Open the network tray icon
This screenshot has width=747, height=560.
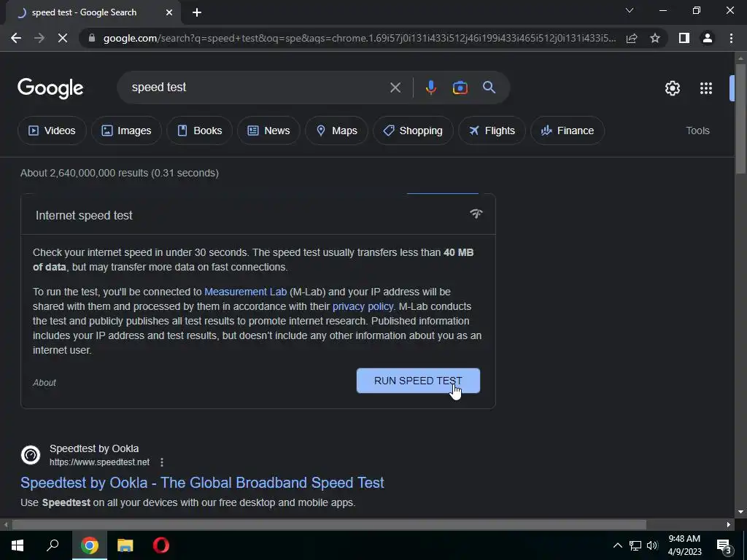pyautogui.click(x=635, y=545)
